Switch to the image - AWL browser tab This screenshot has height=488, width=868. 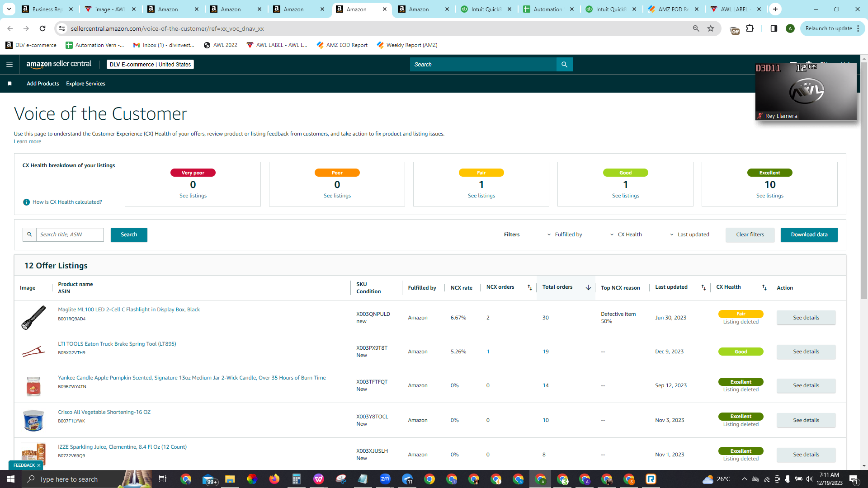(109, 9)
